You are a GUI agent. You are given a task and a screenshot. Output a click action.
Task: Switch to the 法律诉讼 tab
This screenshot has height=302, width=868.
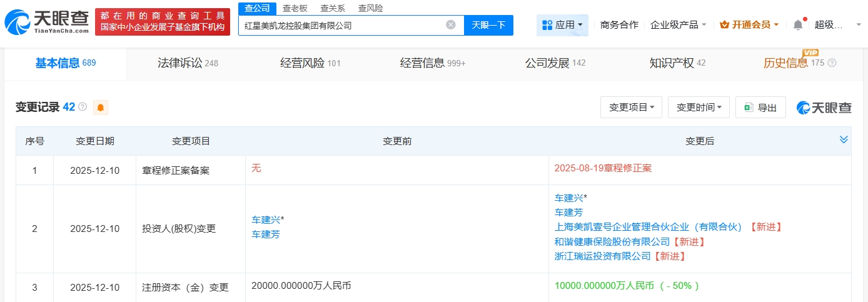pos(188,63)
